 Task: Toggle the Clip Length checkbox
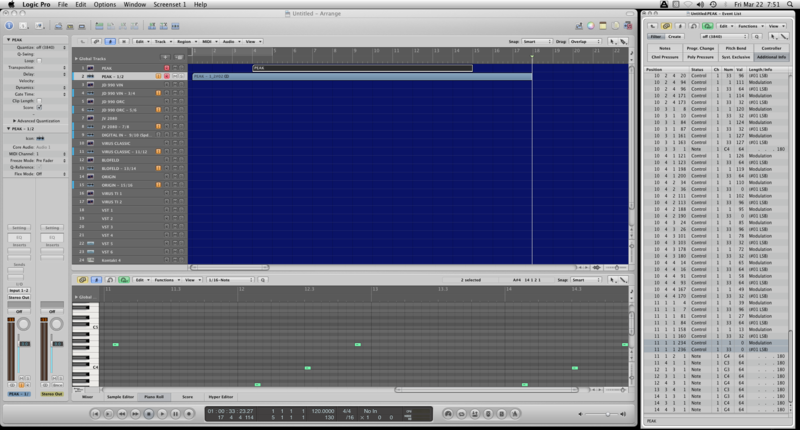pos(39,101)
